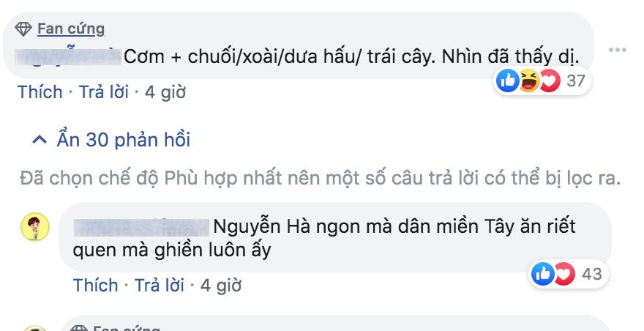The width and height of the screenshot is (644, 331).
Task: Click the blue Like reaction on top comment
Action: tap(508, 81)
